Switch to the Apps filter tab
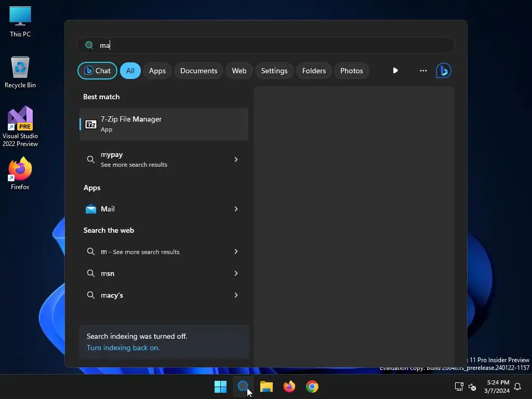This screenshot has height=399, width=532. click(x=157, y=71)
